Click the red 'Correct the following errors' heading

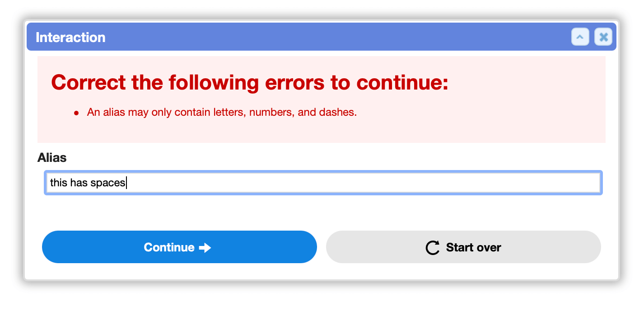click(x=250, y=82)
